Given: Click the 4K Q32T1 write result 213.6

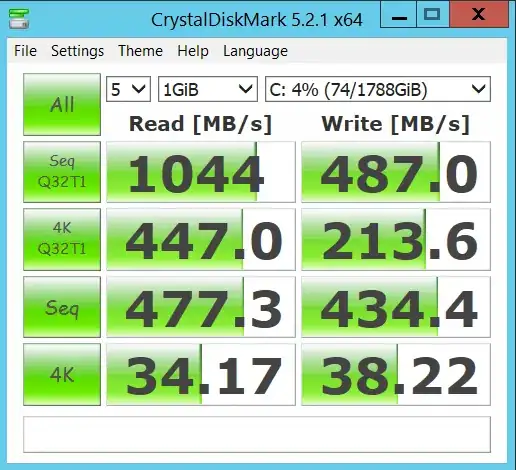Looking at the screenshot, I should click(x=396, y=239).
